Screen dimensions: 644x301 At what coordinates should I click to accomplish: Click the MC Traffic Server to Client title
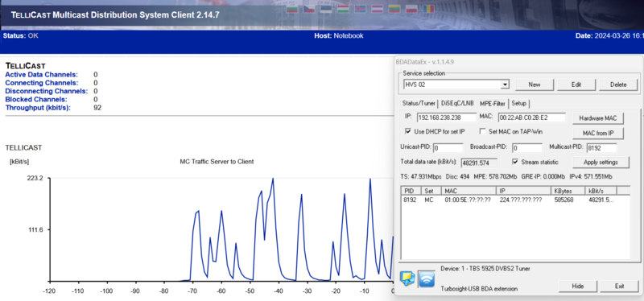pos(217,162)
